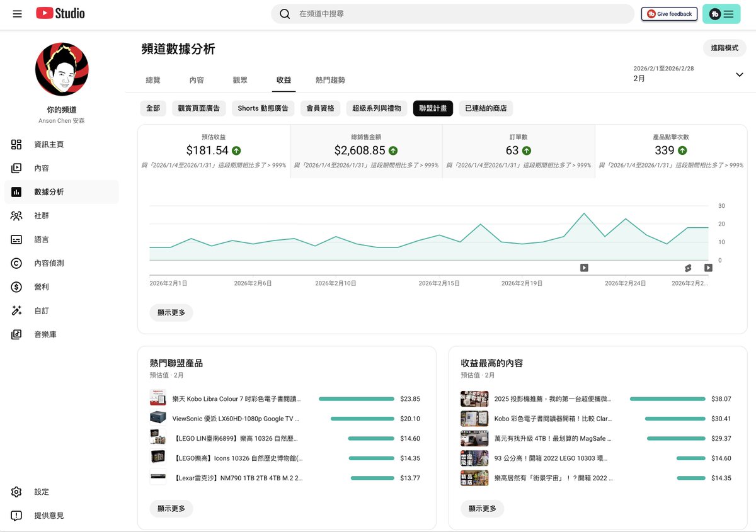The height and width of the screenshot is (532, 756).
Task: Select the 超級系列與禮物 filter chip
Action: point(377,108)
